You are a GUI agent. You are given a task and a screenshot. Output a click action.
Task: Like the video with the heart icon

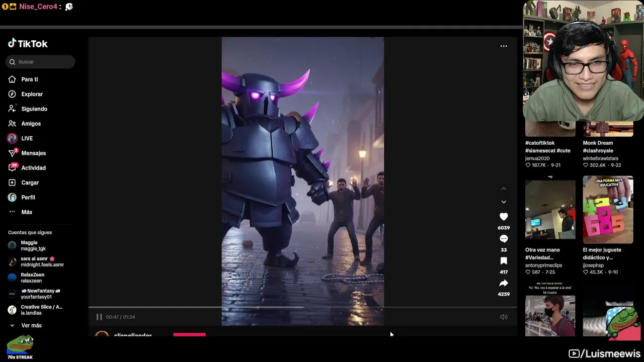click(504, 217)
